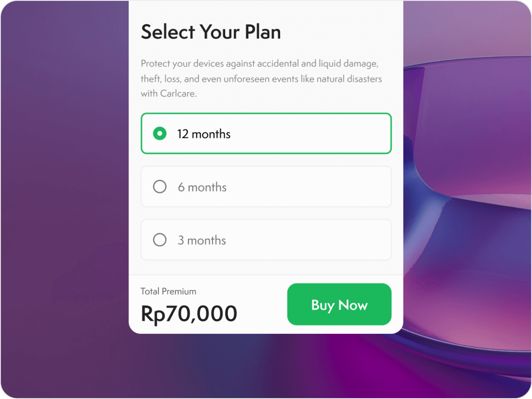532x399 pixels.
Task: Click the 6 months label text
Action: click(x=202, y=187)
